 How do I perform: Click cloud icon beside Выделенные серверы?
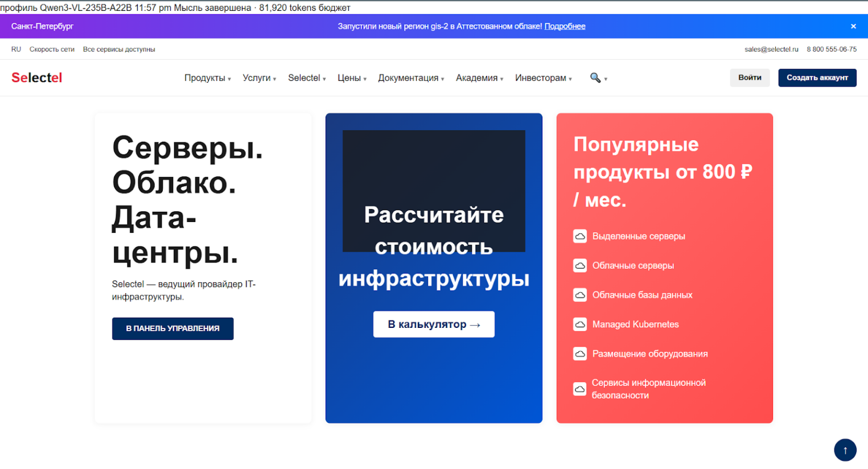point(579,236)
